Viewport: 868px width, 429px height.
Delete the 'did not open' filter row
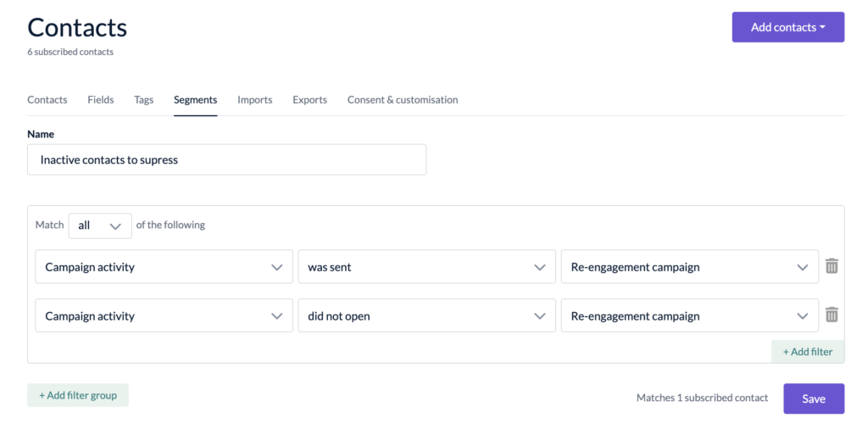pos(832,315)
